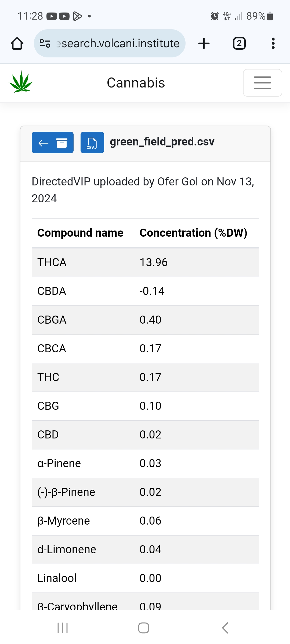Open a new browser tab
This screenshot has width=290, height=644.
pyautogui.click(x=204, y=43)
